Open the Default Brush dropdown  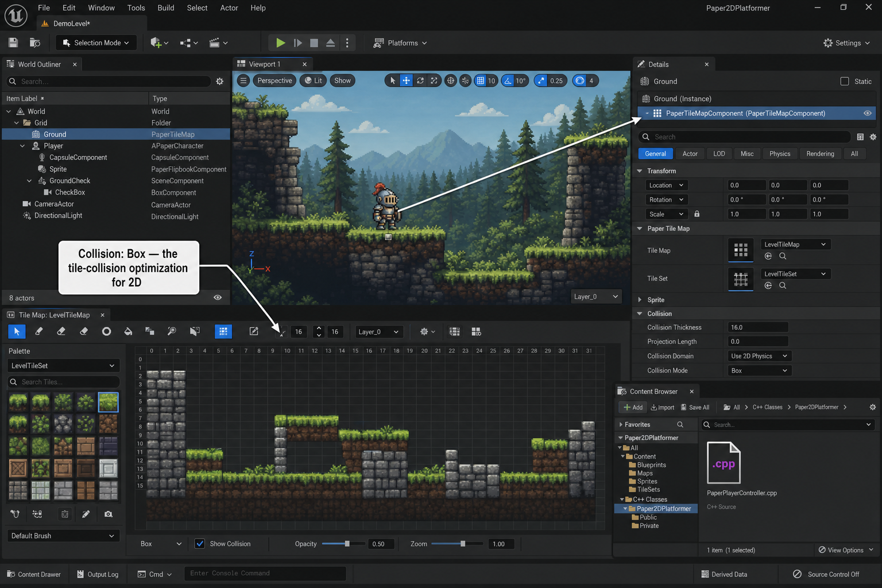pyautogui.click(x=63, y=536)
